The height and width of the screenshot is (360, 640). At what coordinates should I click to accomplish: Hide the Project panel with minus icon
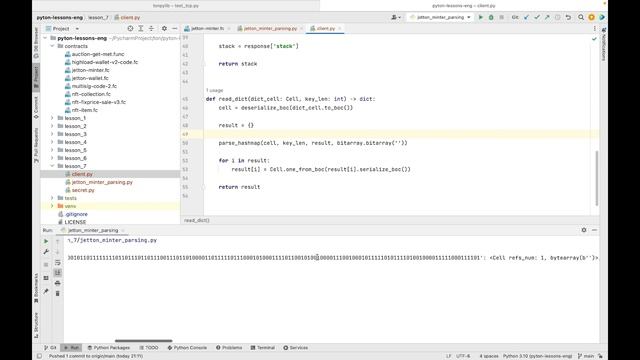(x=175, y=29)
